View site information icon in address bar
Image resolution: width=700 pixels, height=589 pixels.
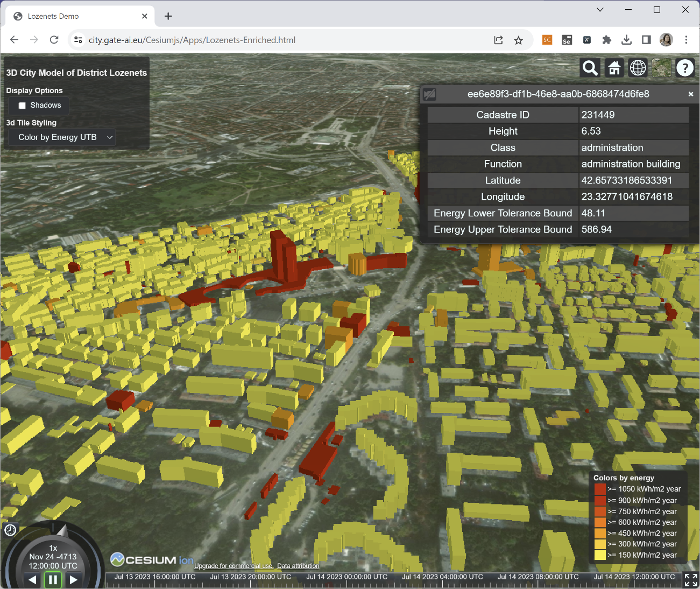pyautogui.click(x=78, y=40)
